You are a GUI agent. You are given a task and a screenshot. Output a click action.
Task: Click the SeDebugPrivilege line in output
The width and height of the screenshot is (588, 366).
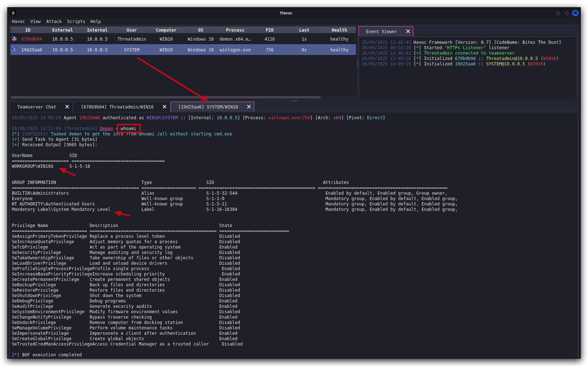(125, 301)
